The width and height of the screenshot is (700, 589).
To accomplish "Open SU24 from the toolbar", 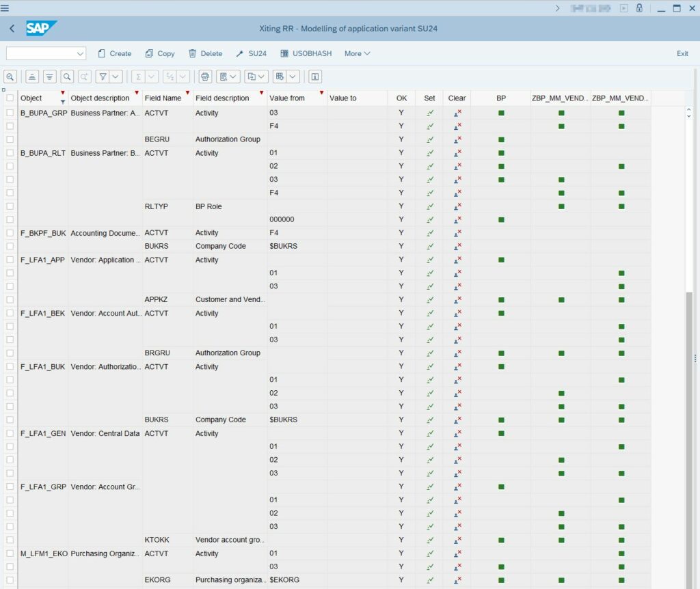I will (x=252, y=53).
